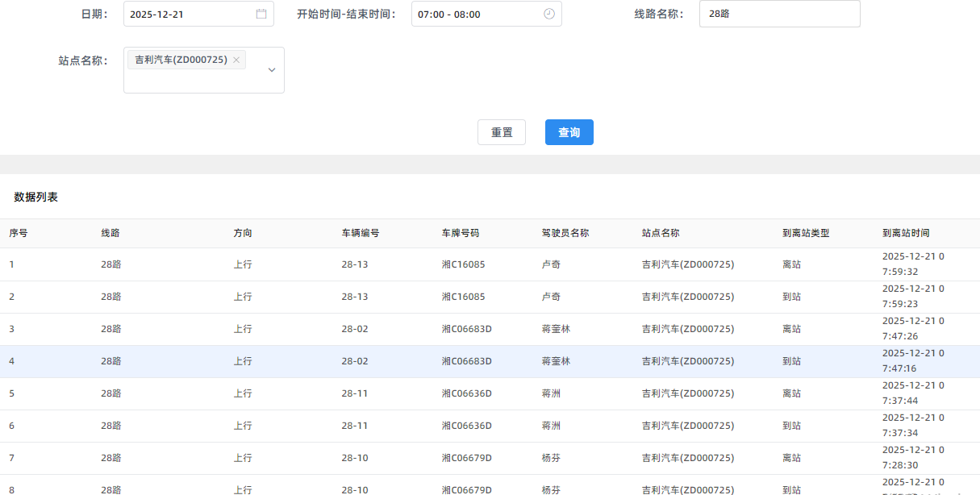The width and height of the screenshot is (980, 495).
Task: Open the date picker showing 2025-12-21
Action: click(x=190, y=15)
